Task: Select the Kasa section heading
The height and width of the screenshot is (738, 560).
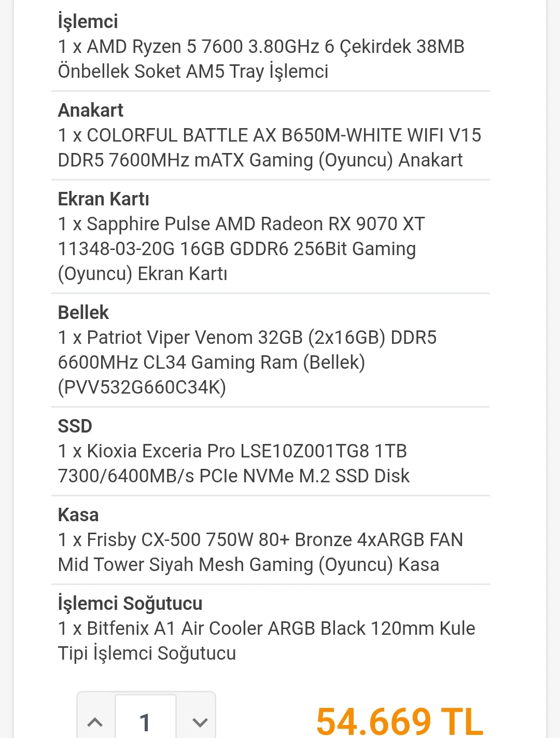Action: pos(78,514)
